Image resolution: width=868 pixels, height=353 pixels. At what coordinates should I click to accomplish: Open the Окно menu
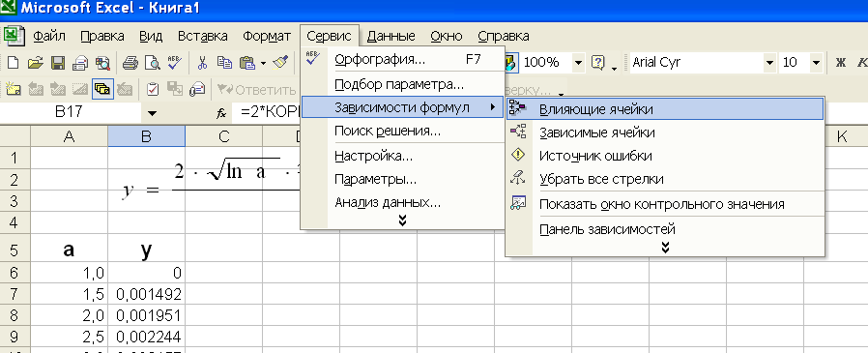447,37
